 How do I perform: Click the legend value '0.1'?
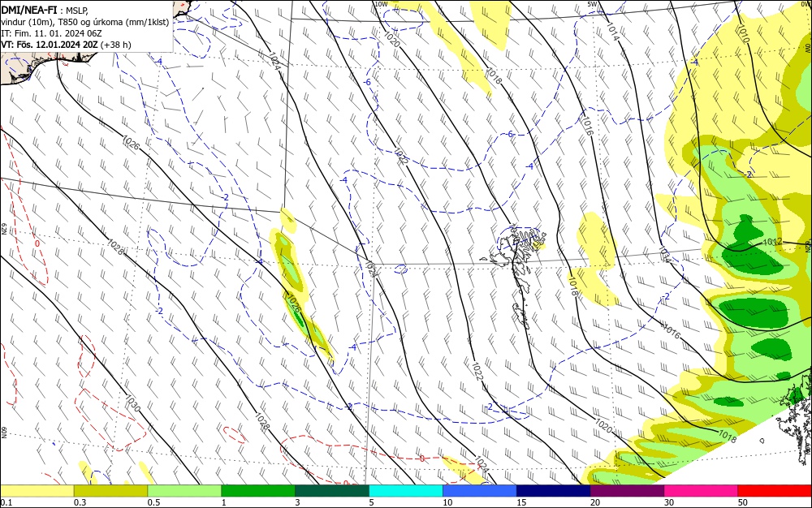6,502
